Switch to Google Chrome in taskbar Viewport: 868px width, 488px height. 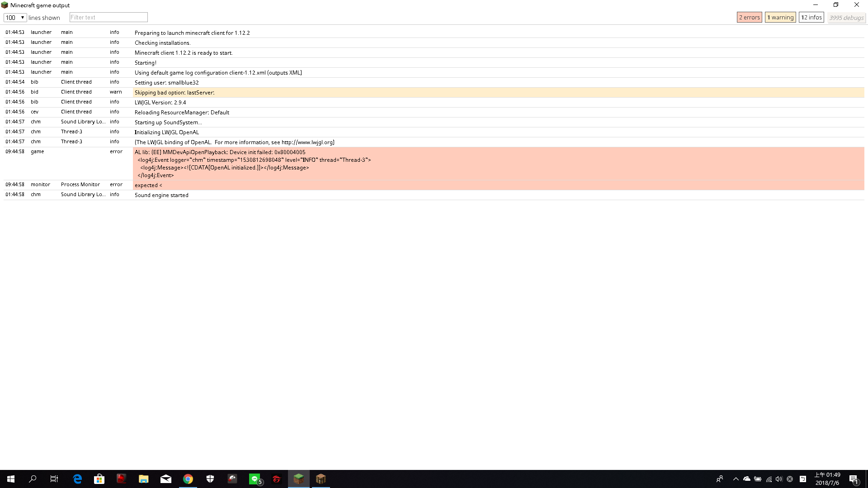tap(188, 479)
